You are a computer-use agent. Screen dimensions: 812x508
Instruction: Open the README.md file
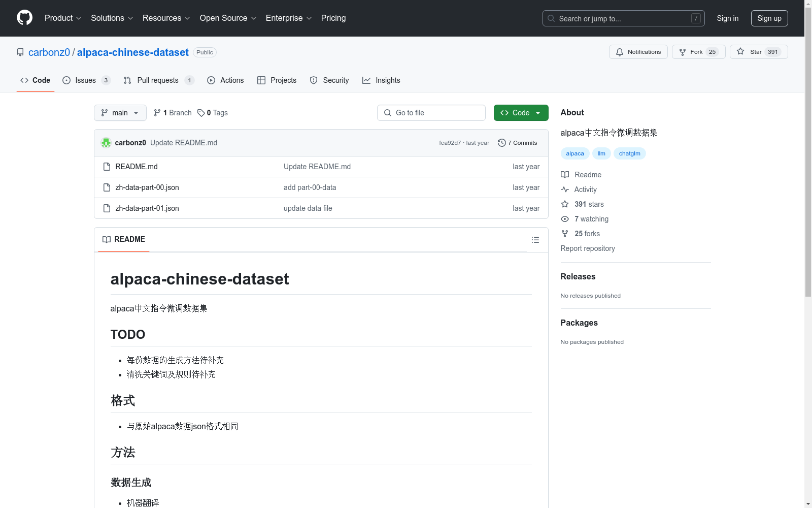(137, 167)
